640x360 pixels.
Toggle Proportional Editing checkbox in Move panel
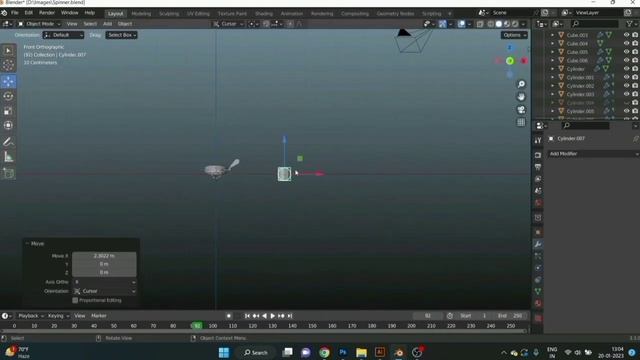(75, 300)
